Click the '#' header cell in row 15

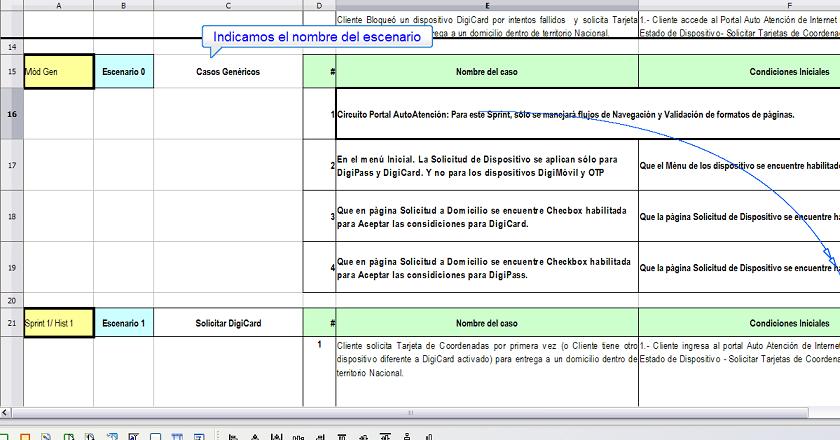click(319, 71)
